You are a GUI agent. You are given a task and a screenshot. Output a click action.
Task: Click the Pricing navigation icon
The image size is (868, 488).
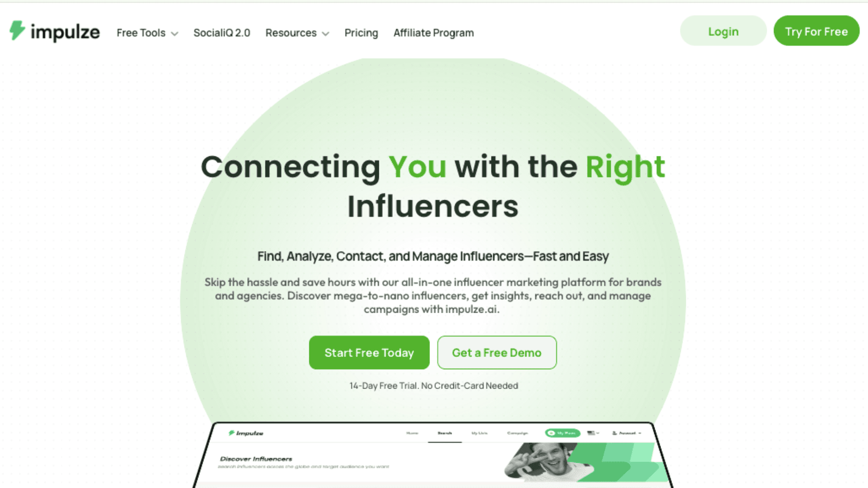361,33
